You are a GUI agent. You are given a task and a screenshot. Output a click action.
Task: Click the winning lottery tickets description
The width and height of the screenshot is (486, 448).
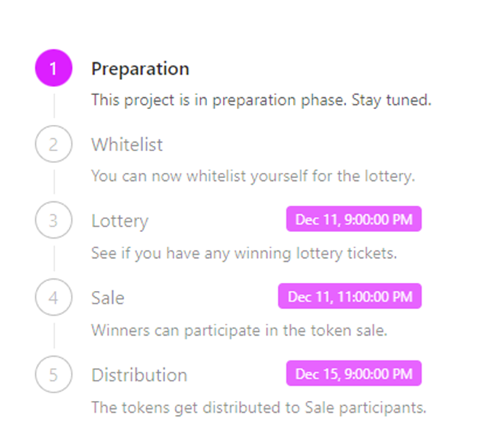click(244, 254)
